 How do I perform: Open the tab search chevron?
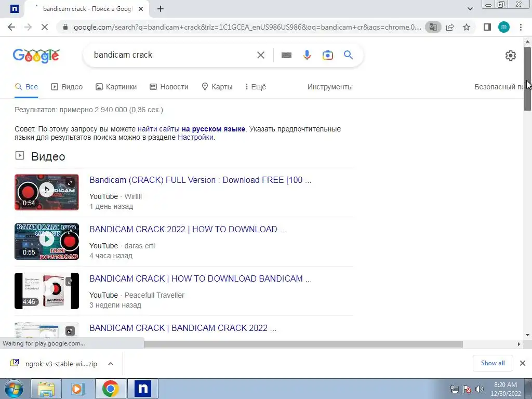470,9
